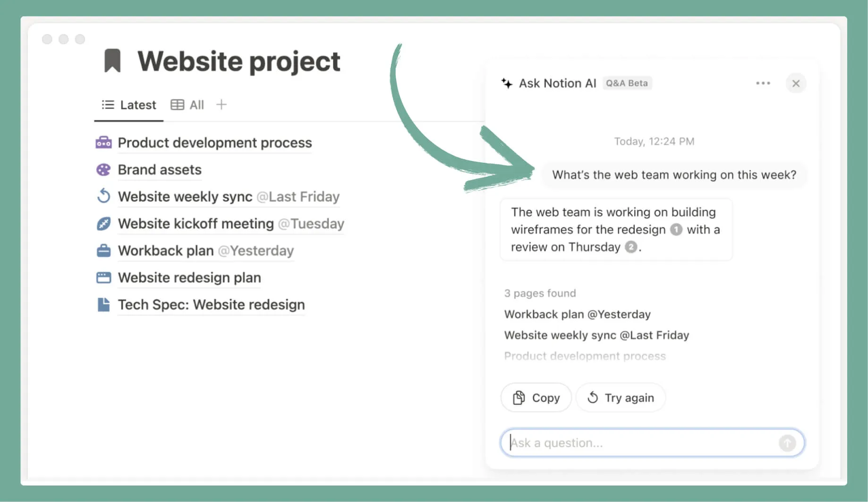Expand the 3 pages found list
The height and width of the screenshot is (502, 868).
tap(540, 293)
